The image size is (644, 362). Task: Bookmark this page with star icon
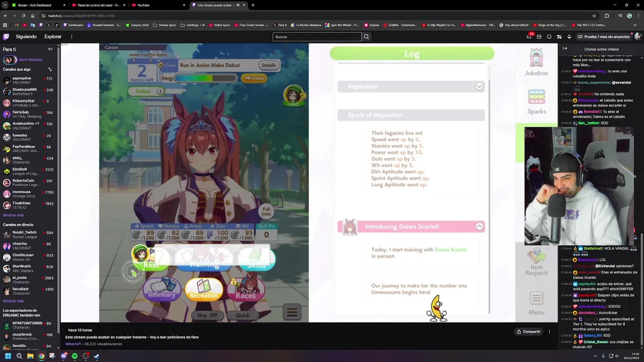(x=594, y=16)
